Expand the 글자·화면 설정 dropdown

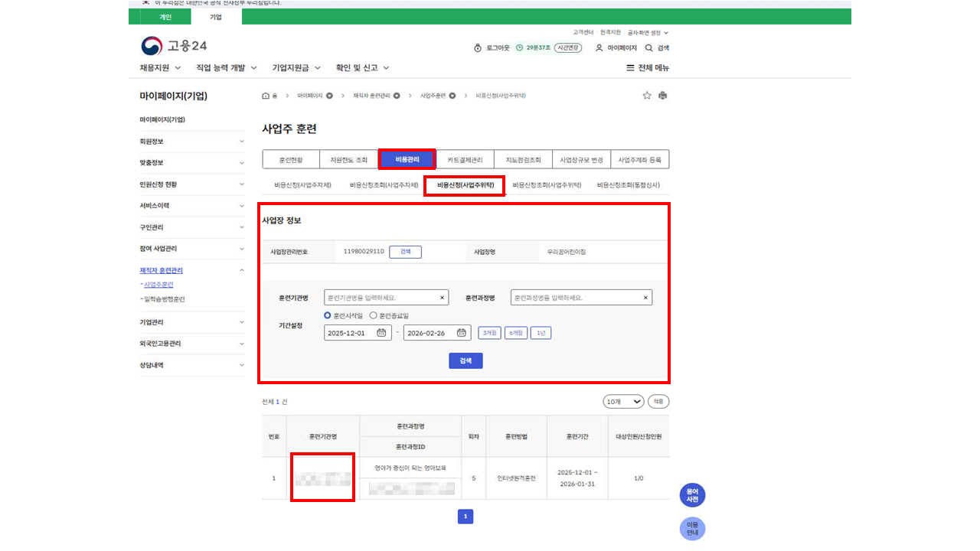(648, 33)
